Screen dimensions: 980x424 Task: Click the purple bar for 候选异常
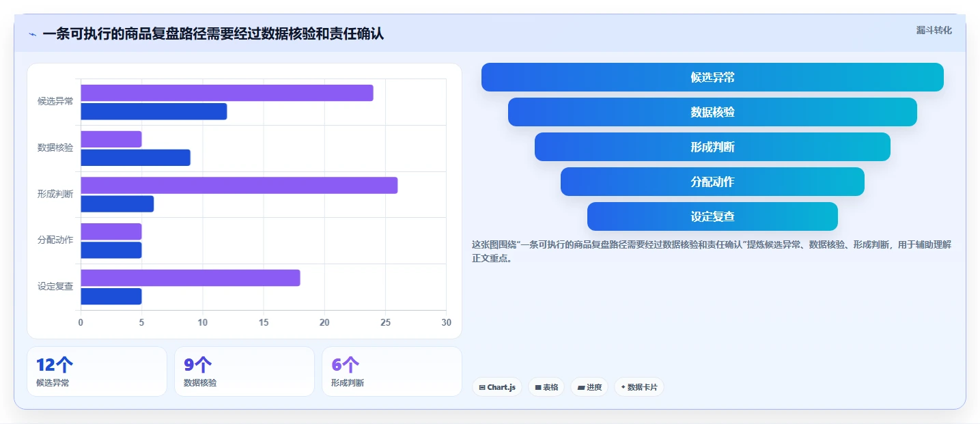click(x=227, y=93)
